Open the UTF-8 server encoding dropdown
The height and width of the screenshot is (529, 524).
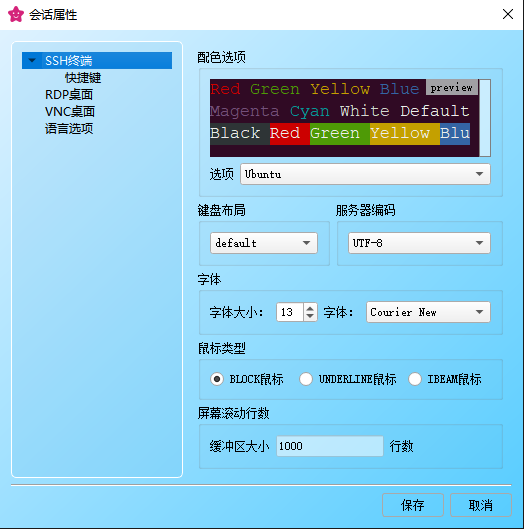[x=419, y=243]
